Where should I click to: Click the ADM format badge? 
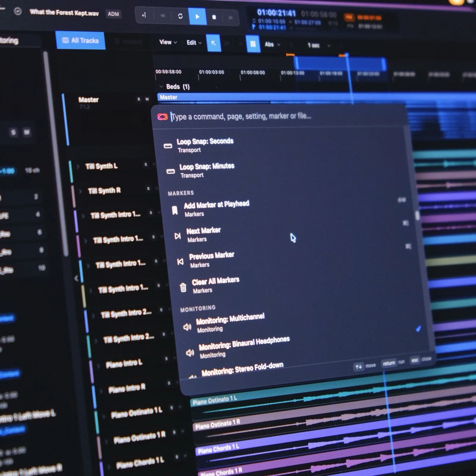113,14
